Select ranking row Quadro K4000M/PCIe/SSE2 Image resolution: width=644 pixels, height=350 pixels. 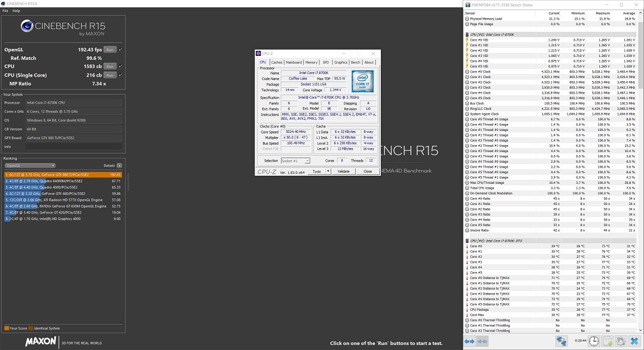coord(63,181)
